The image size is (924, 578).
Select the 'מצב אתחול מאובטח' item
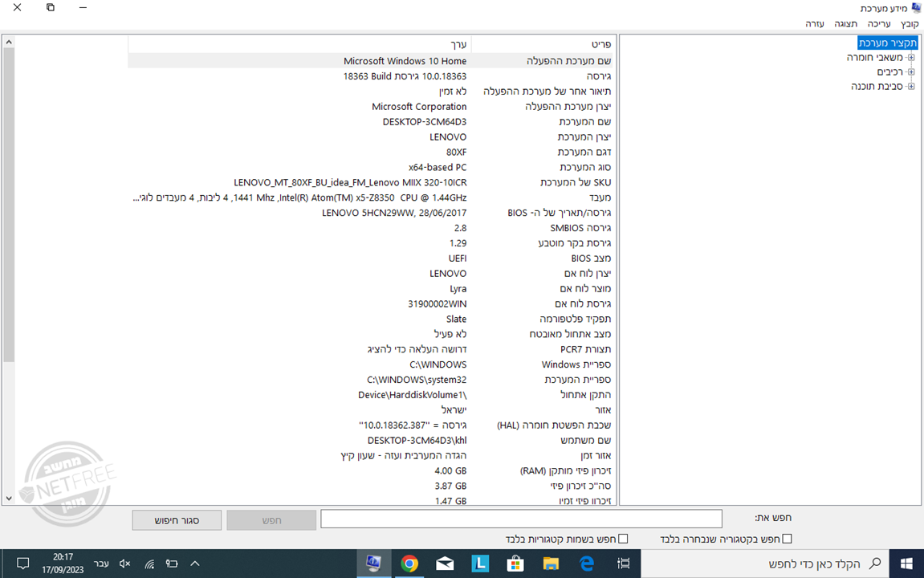[x=570, y=335]
